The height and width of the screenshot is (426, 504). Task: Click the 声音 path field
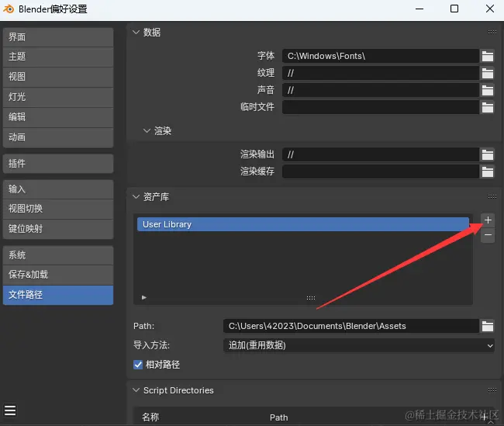(381, 90)
